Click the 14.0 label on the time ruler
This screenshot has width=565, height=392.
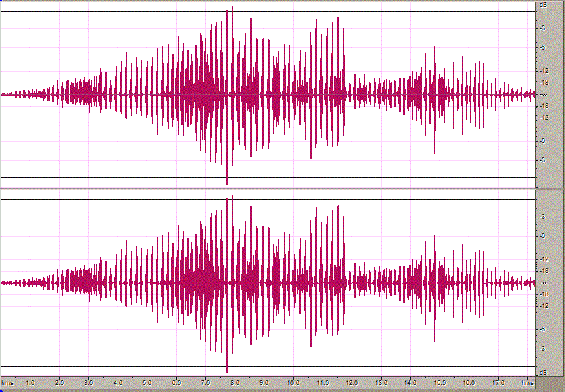coord(410,382)
